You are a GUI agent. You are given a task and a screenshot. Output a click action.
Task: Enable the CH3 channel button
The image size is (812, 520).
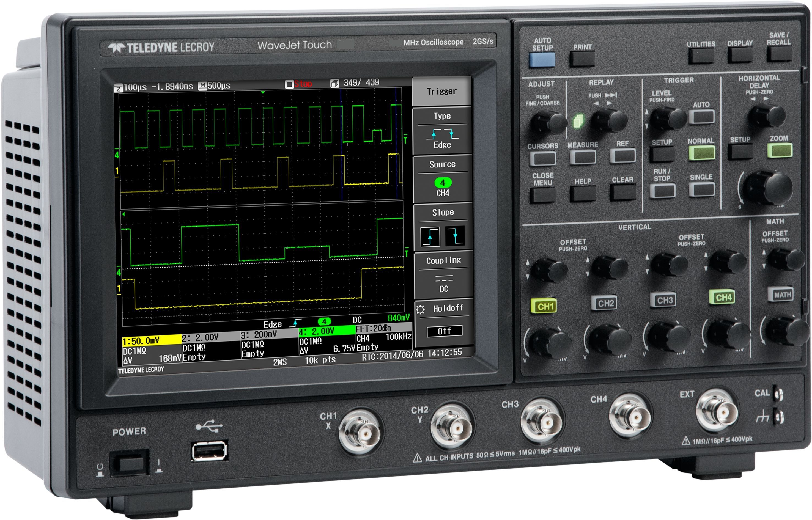click(x=663, y=299)
